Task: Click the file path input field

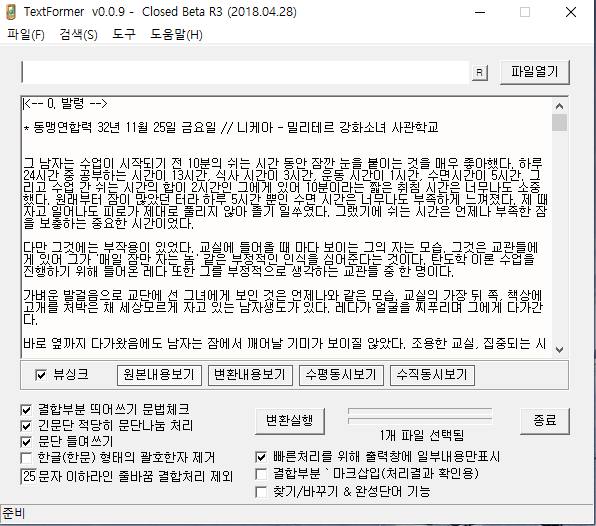Action: tap(245, 72)
